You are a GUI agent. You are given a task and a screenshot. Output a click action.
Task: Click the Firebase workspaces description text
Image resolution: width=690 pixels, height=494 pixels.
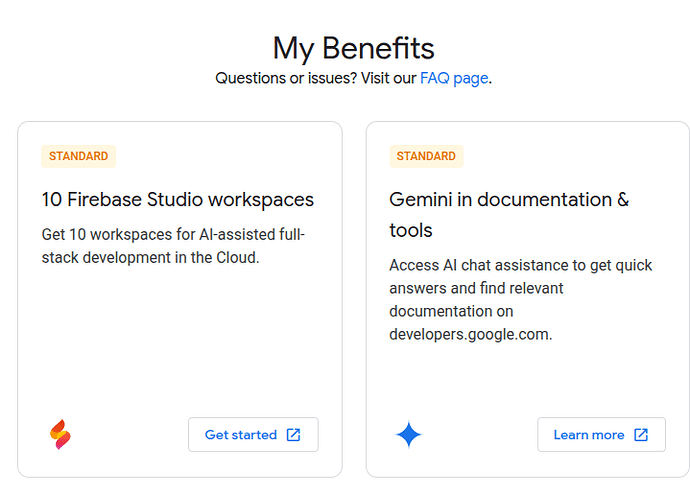pos(173,246)
